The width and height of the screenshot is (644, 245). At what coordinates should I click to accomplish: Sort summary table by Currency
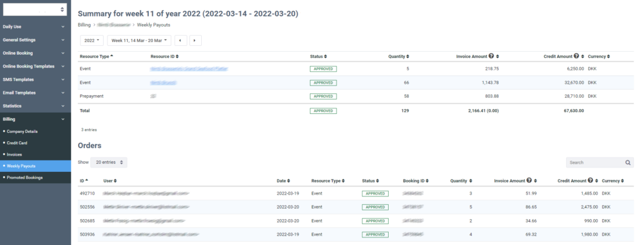point(599,56)
